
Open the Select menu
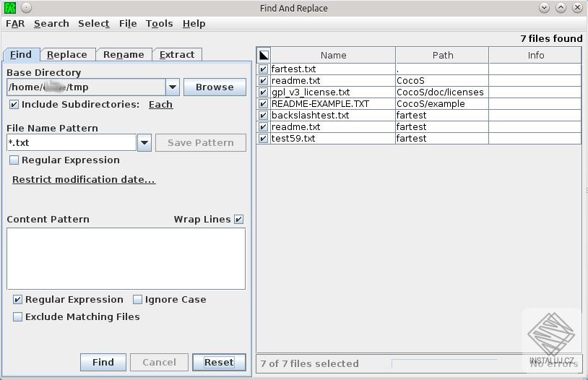pos(94,24)
